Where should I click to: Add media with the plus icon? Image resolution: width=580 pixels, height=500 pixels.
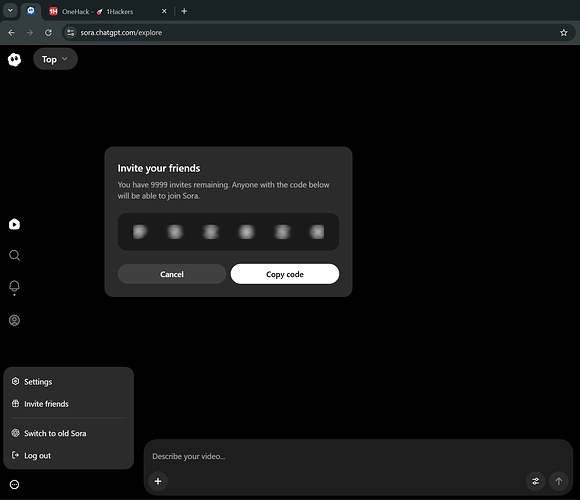point(158,481)
